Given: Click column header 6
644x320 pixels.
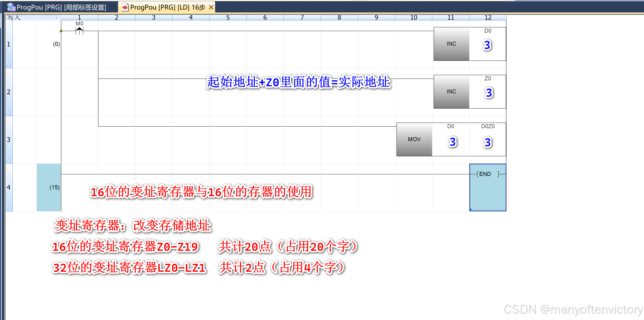Looking at the screenshot, I should (x=265, y=18).
